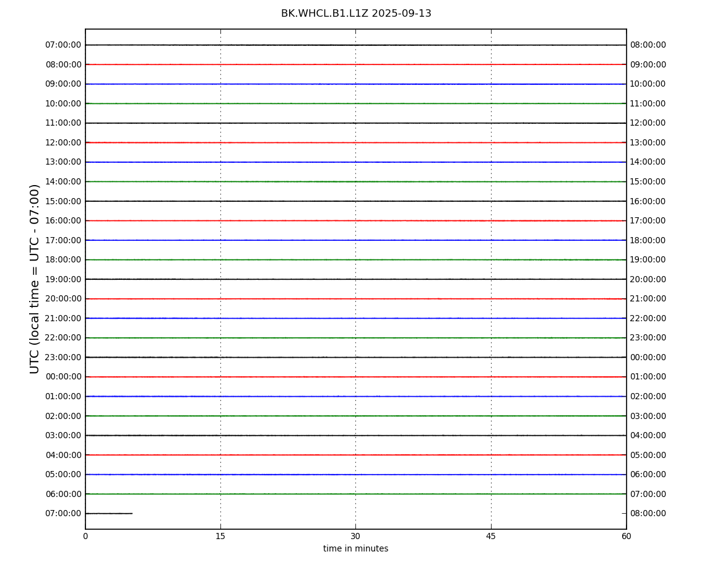Select left-axis start time 19:00:00
712x588 pixels.
click(x=63, y=279)
